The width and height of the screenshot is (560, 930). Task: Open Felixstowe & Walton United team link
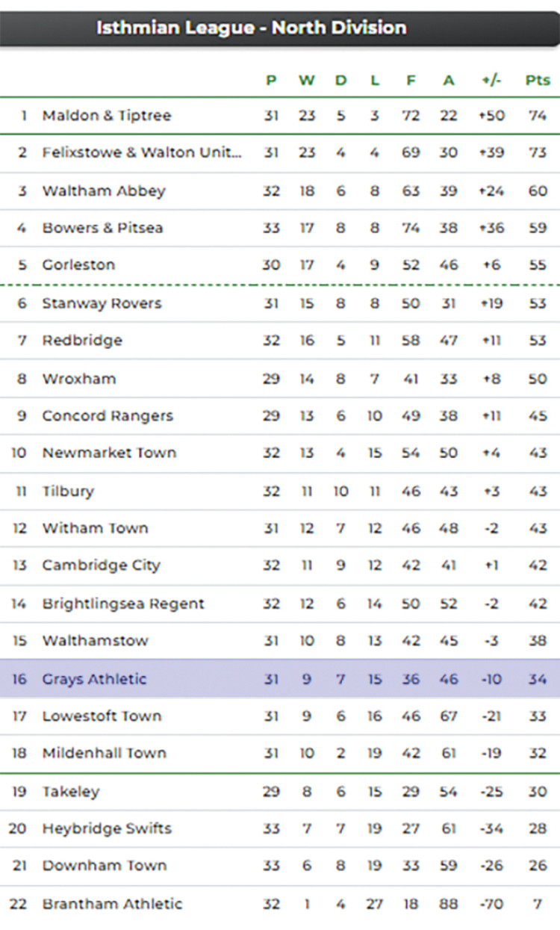click(142, 153)
